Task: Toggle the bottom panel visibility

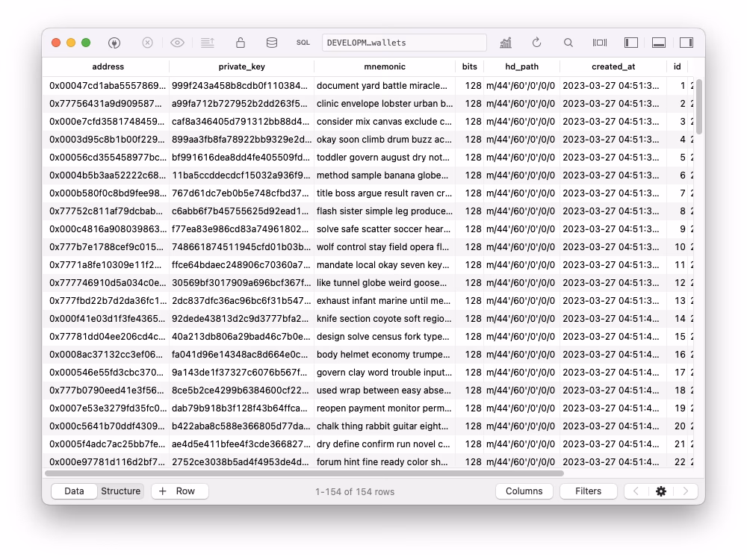Action: click(660, 43)
